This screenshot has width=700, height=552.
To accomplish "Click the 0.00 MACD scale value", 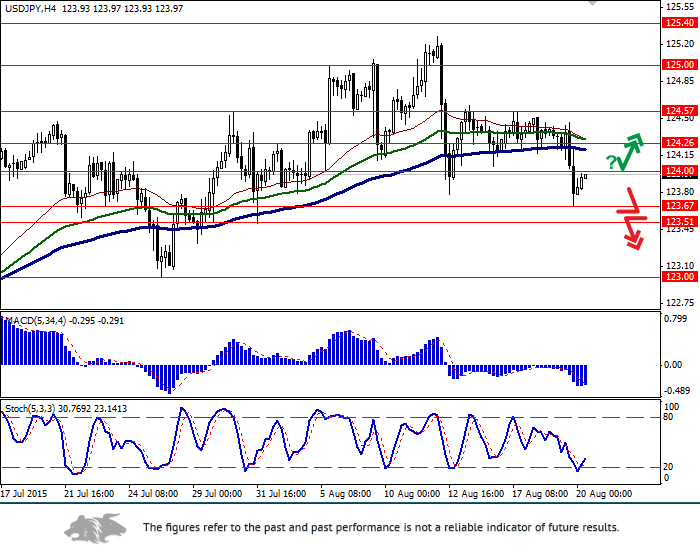I will [673, 365].
